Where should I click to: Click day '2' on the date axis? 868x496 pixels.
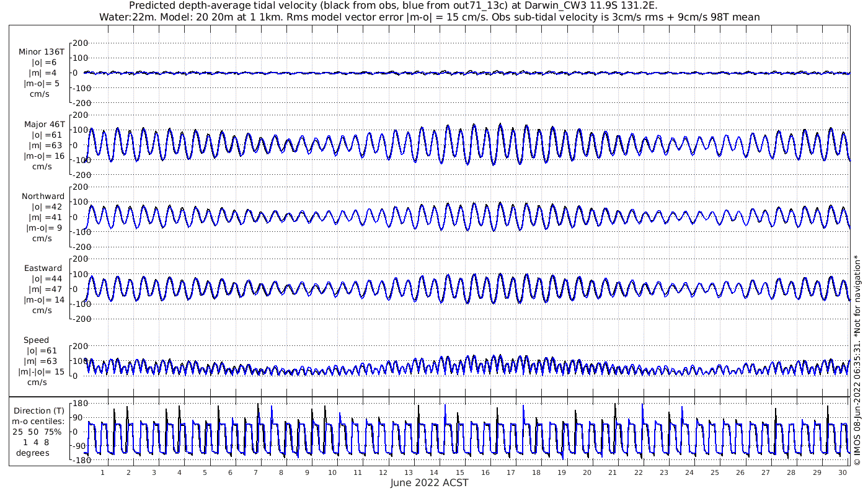coord(128,472)
